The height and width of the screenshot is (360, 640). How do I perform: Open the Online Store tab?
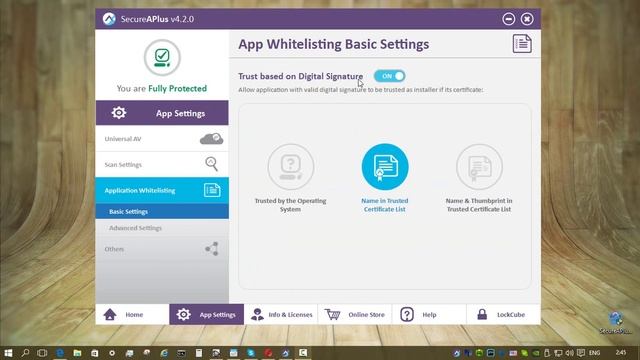(355, 314)
